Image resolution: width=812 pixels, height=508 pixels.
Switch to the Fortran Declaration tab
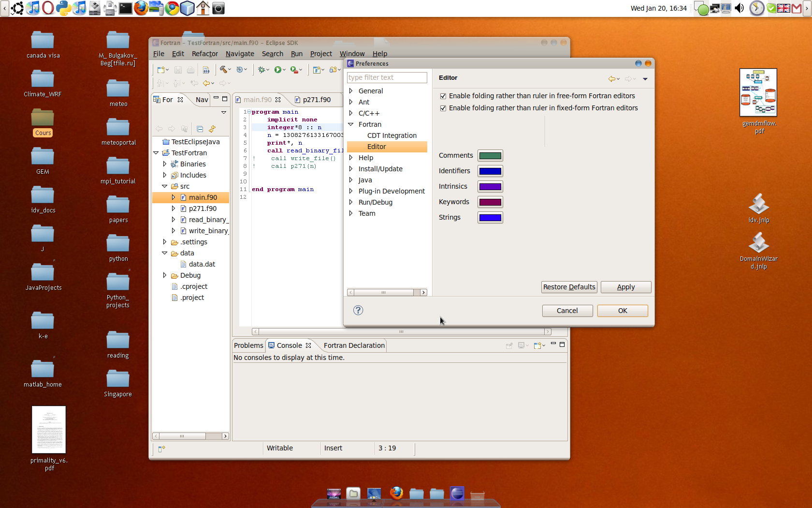[x=354, y=345]
